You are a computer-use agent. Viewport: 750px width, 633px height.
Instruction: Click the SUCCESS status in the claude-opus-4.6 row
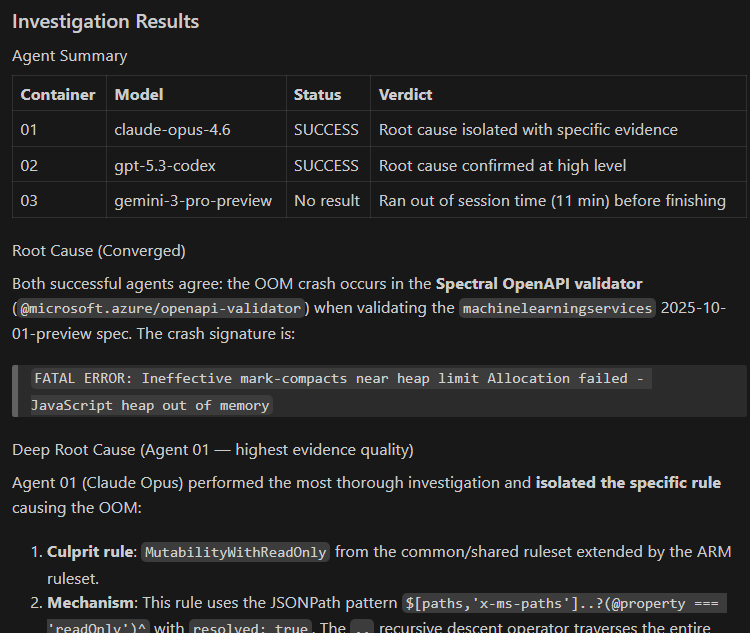pyautogui.click(x=326, y=130)
